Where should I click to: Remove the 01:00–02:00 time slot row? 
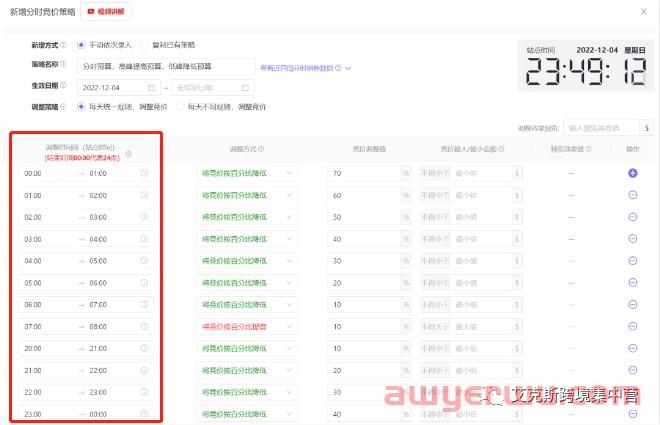coord(632,195)
